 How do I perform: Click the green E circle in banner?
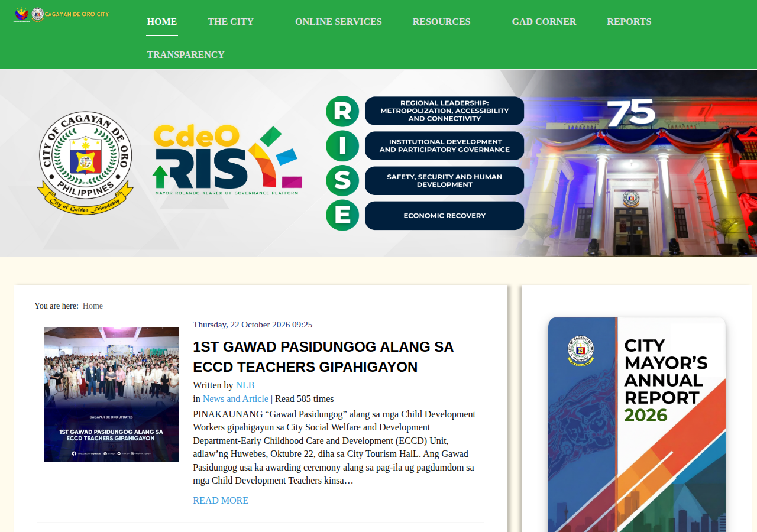coord(342,215)
